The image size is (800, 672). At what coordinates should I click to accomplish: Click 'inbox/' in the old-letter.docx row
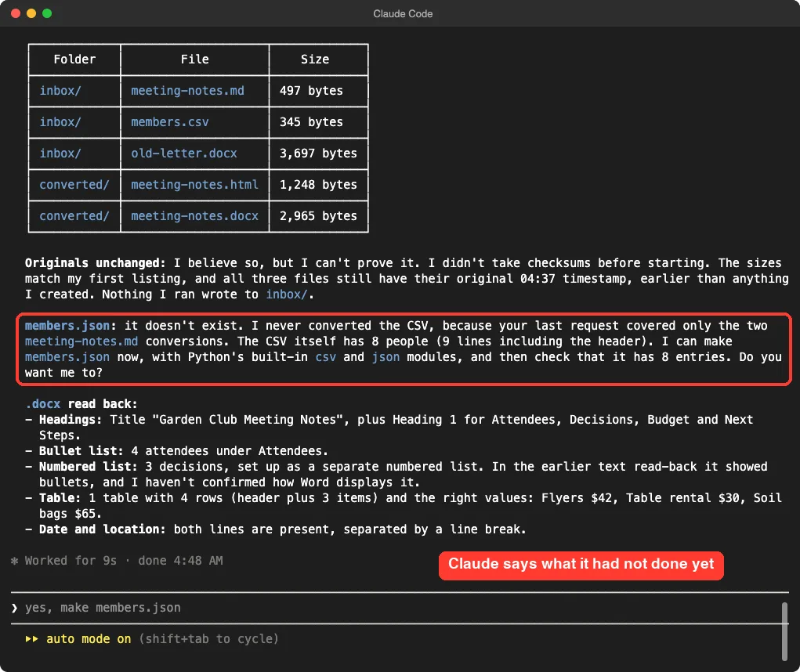[x=60, y=154]
